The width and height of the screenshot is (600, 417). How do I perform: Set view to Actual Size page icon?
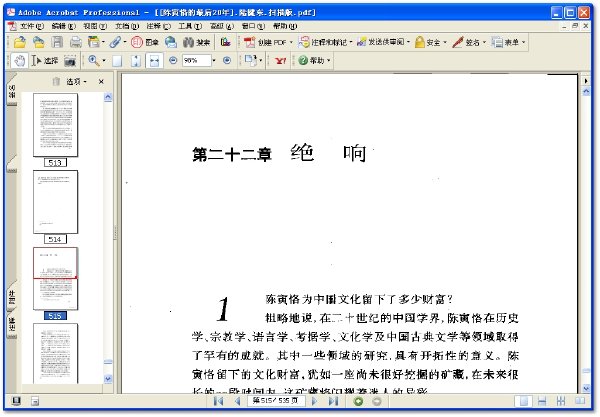(x=117, y=61)
